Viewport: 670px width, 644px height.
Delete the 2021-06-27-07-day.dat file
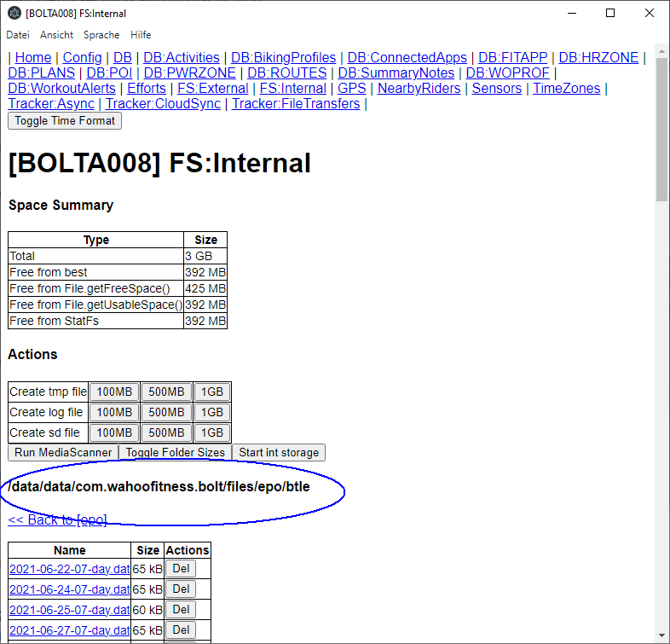pos(181,630)
